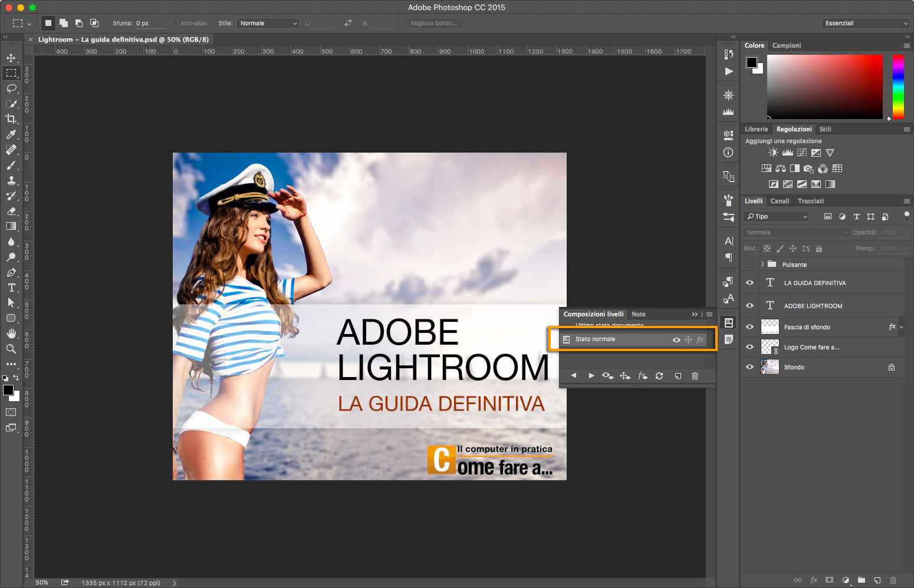
Task: Toggle layer filtering on or off
Action: point(907,216)
